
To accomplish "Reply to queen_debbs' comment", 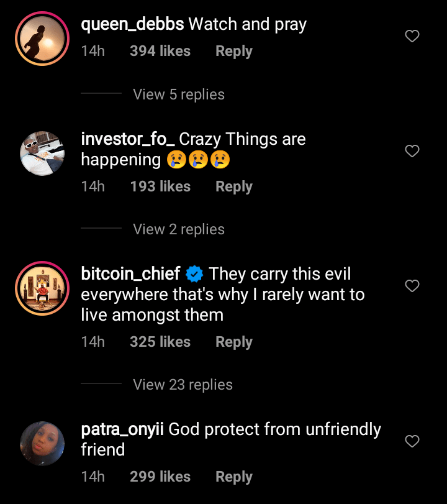I will (x=233, y=51).
